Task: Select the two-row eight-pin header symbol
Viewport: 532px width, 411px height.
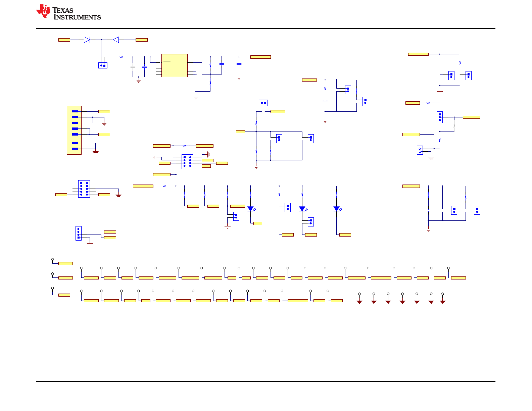Action: 187,162
